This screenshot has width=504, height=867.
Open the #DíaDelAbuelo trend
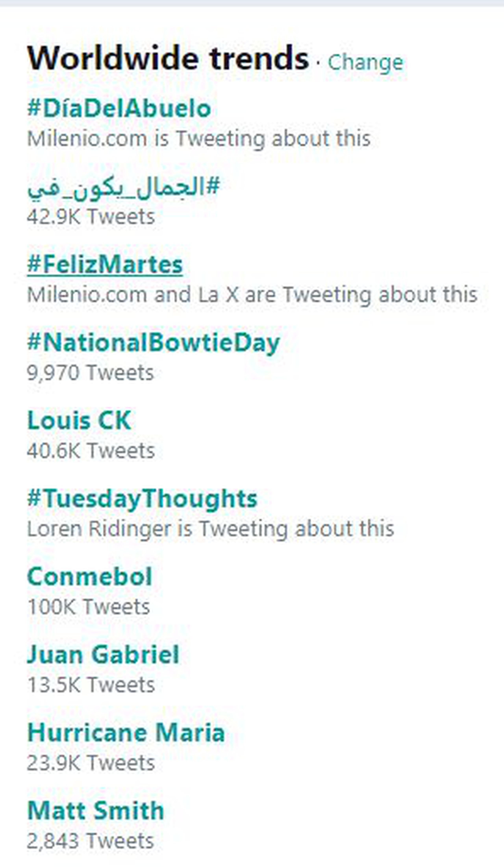[119, 108]
